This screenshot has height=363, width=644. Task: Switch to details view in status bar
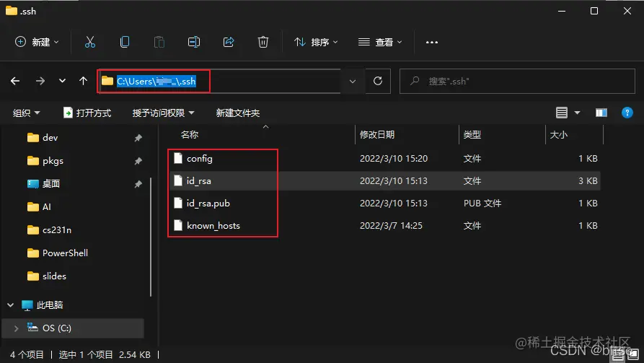pos(618,355)
